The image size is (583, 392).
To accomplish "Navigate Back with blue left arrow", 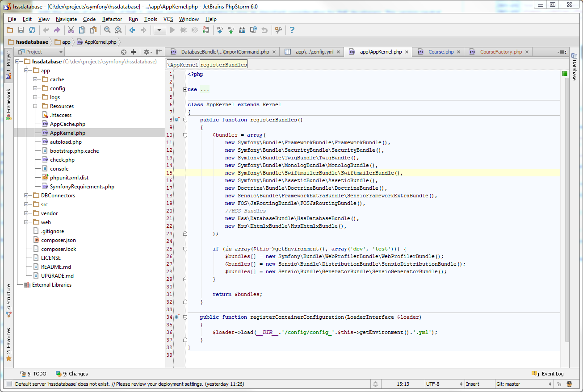I will coord(132,30).
